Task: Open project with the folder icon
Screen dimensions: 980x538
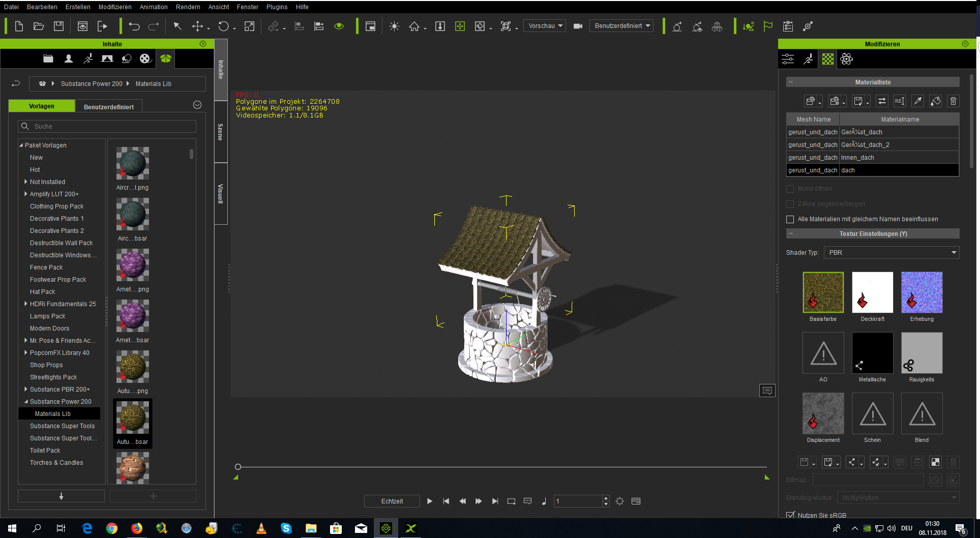Action: tap(39, 26)
